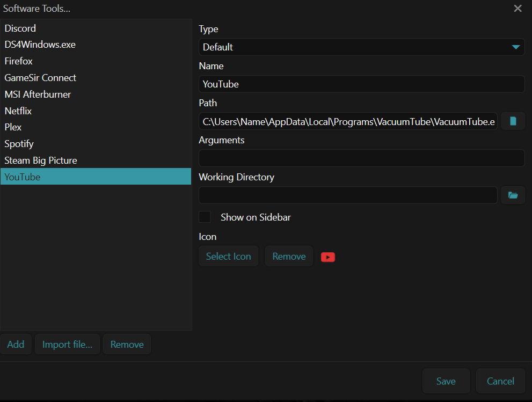
Task: Remove the selected tool from list
Action: click(x=127, y=344)
